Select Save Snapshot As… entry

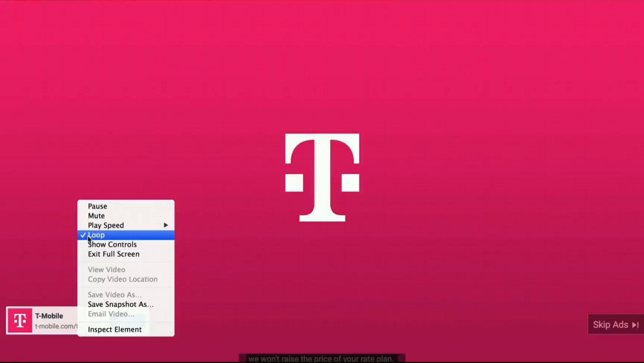pyautogui.click(x=126, y=304)
